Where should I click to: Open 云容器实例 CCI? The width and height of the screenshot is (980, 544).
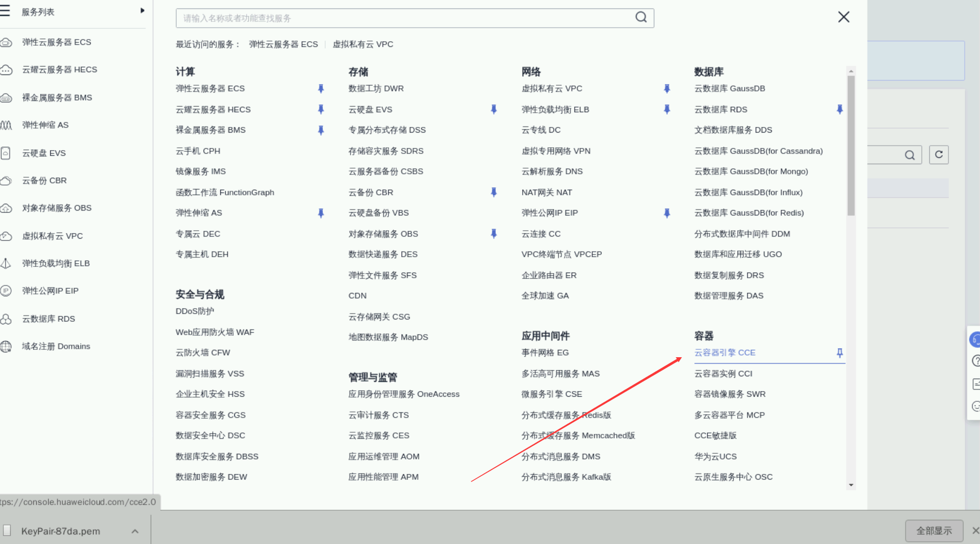pos(723,374)
